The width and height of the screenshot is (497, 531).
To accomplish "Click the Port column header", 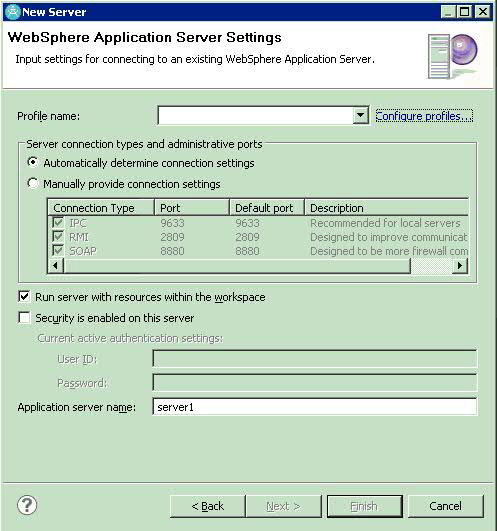I will pos(192,208).
